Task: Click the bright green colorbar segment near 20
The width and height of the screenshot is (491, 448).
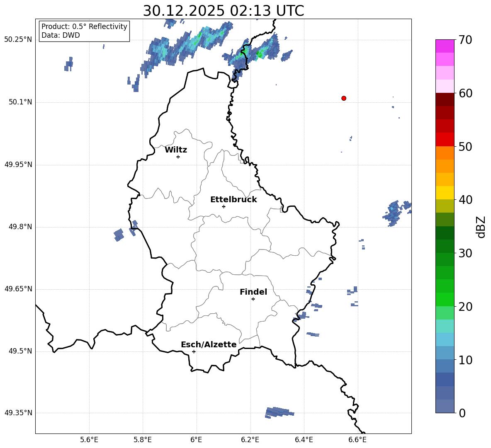Action: [445, 299]
